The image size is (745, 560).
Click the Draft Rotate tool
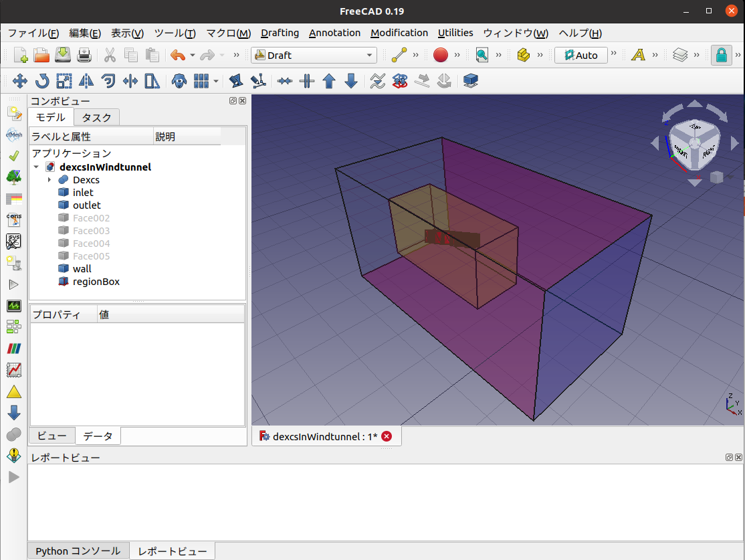coord(42,82)
